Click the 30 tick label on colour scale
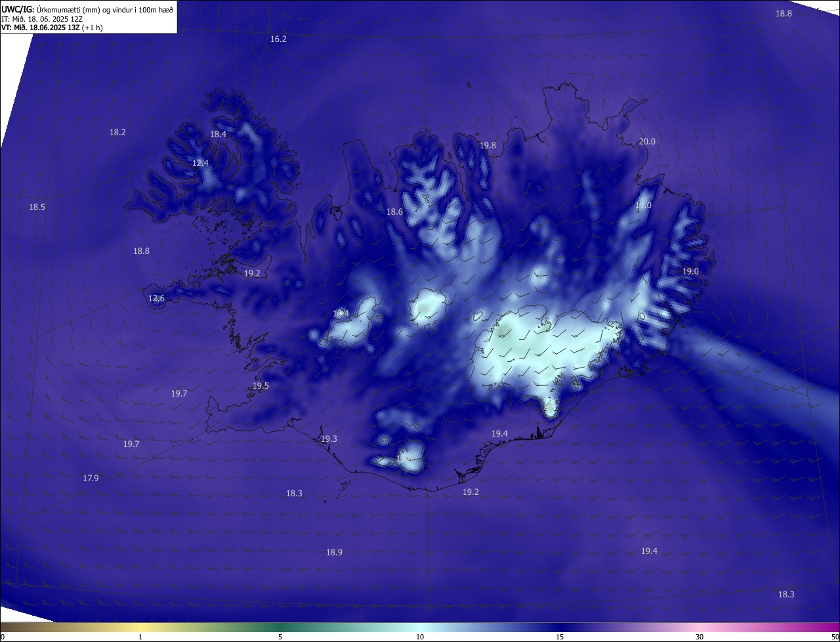The width and height of the screenshot is (840, 642). [x=700, y=637]
